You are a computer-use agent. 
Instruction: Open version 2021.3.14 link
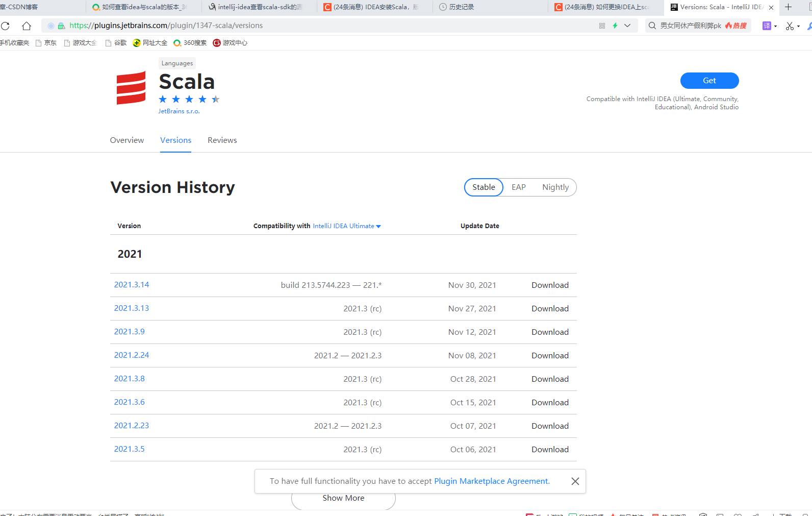click(x=132, y=285)
